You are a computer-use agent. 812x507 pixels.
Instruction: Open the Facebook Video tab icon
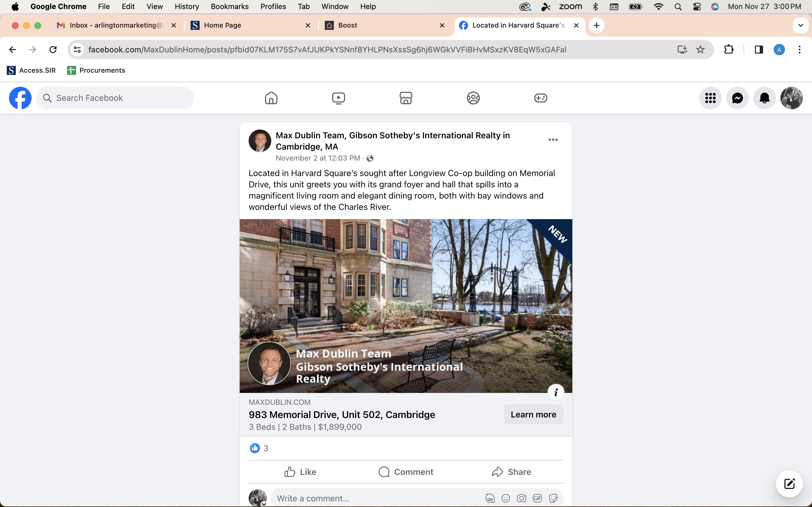(x=338, y=98)
